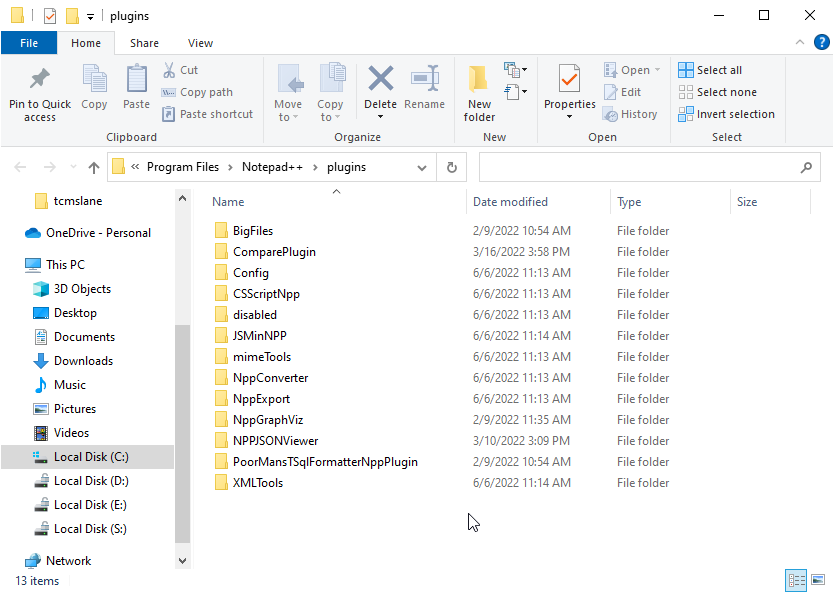
Task: Click the Move to icon
Action: pyautogui.click(x=290, y=79)
